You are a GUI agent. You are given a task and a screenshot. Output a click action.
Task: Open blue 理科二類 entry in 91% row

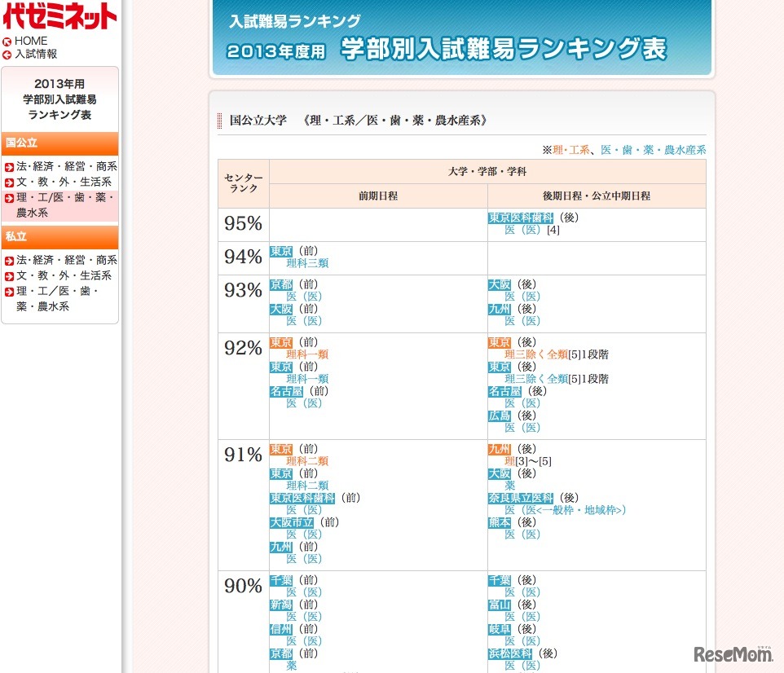pyautogui.click(x=307, y=486)
